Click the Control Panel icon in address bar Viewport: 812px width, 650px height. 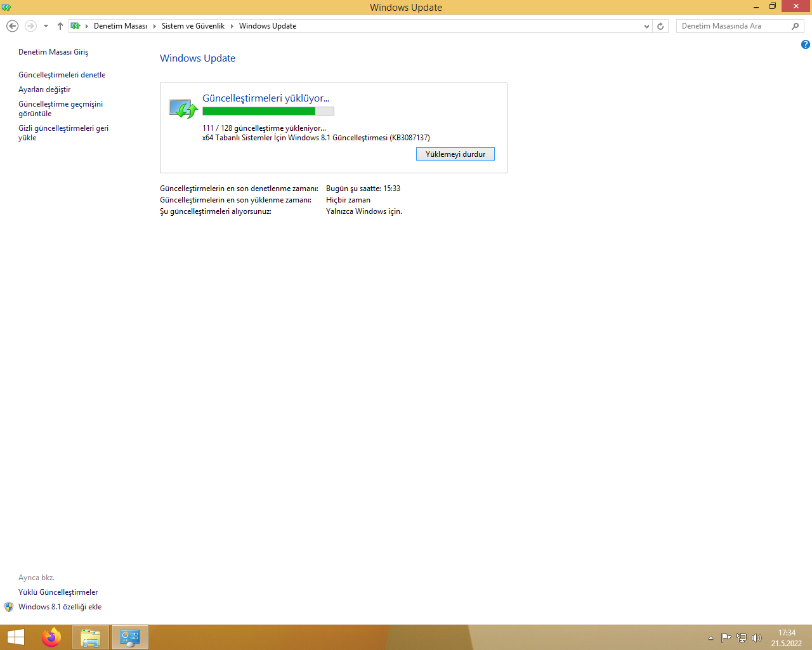pyautogui.click(x=75, y=26)
